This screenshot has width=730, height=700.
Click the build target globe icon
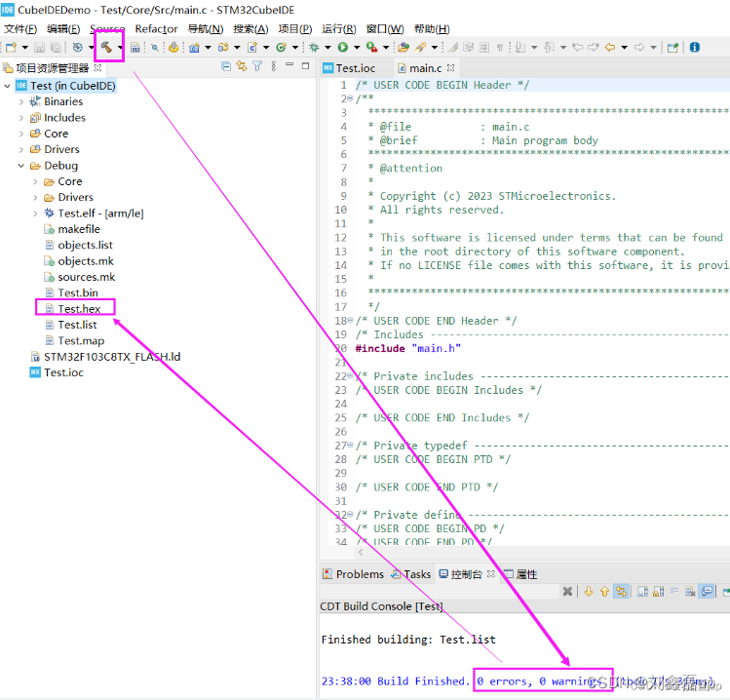78,47
